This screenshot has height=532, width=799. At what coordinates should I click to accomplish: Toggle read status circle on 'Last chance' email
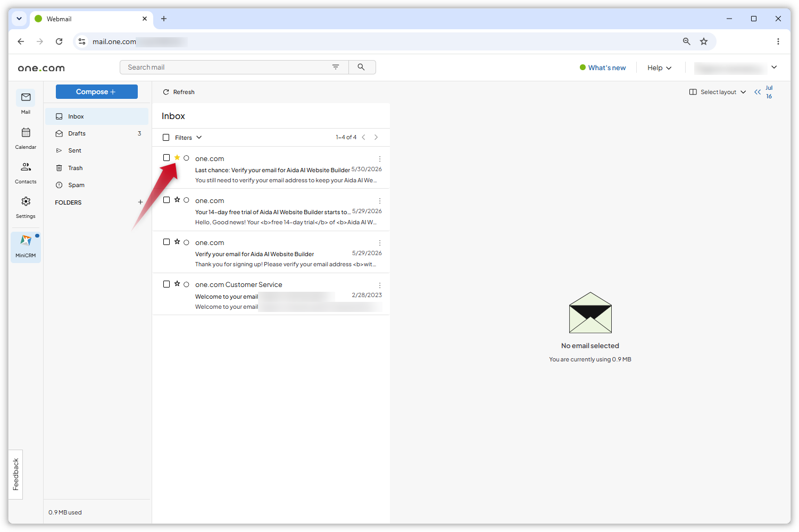(186, 158)
